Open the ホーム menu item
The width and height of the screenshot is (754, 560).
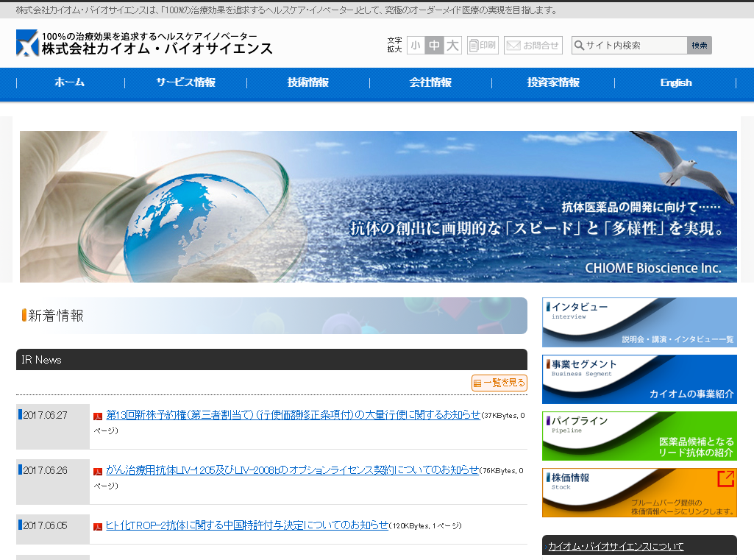coord(70,82)
